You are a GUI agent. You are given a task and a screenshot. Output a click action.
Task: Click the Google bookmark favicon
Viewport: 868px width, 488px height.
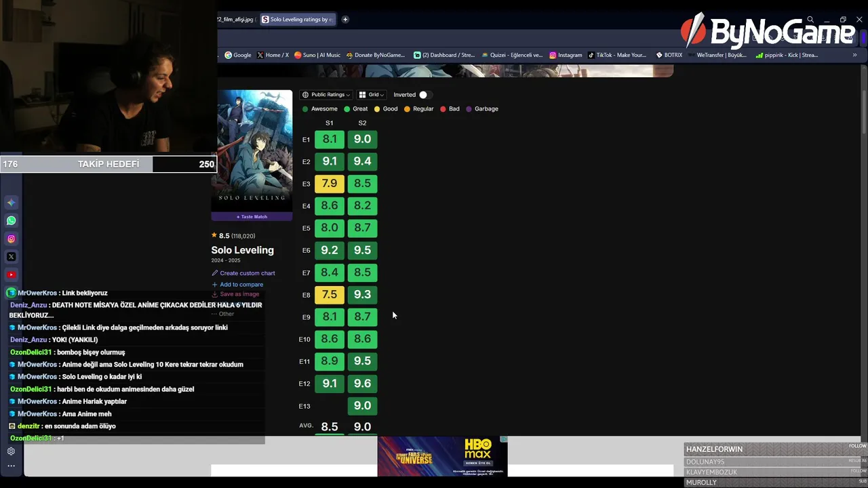point(228,55)
